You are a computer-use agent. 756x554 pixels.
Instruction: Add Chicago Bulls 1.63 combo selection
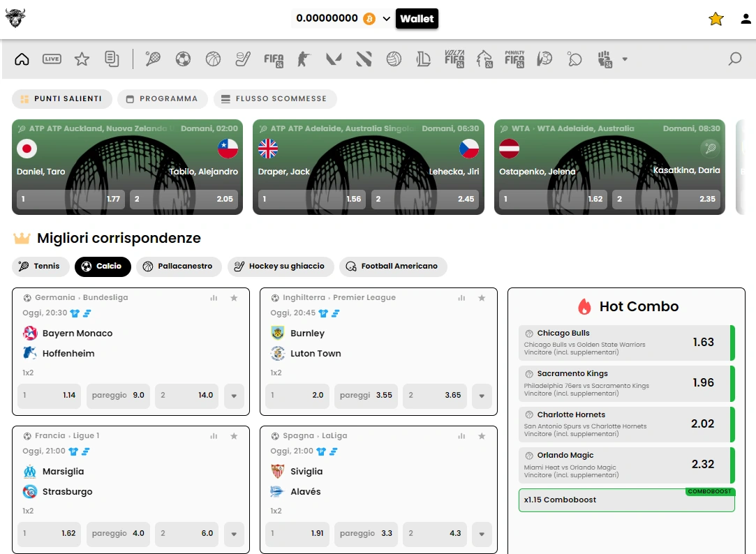point(627,343)
